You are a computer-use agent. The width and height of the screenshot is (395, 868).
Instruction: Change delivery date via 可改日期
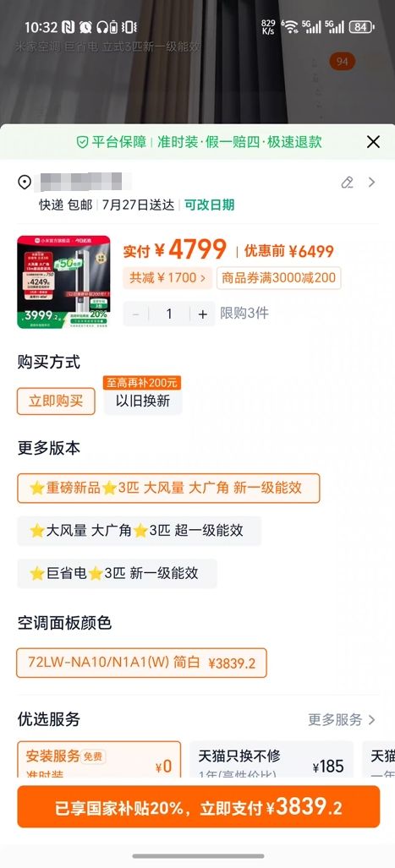(x=210, y=205)
